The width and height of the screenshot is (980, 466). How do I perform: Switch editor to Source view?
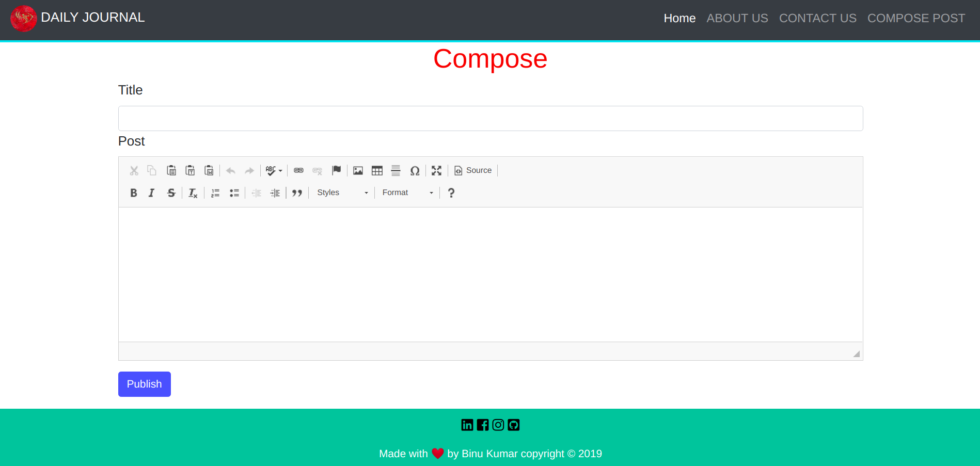click(x=473, y=171)
